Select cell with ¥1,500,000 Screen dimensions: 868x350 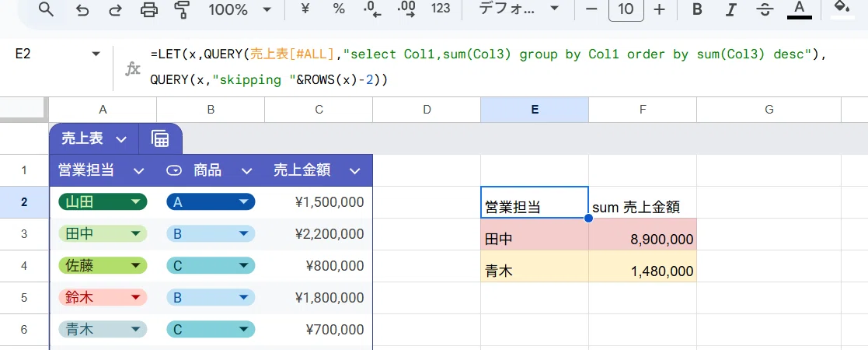pos(319,202)
